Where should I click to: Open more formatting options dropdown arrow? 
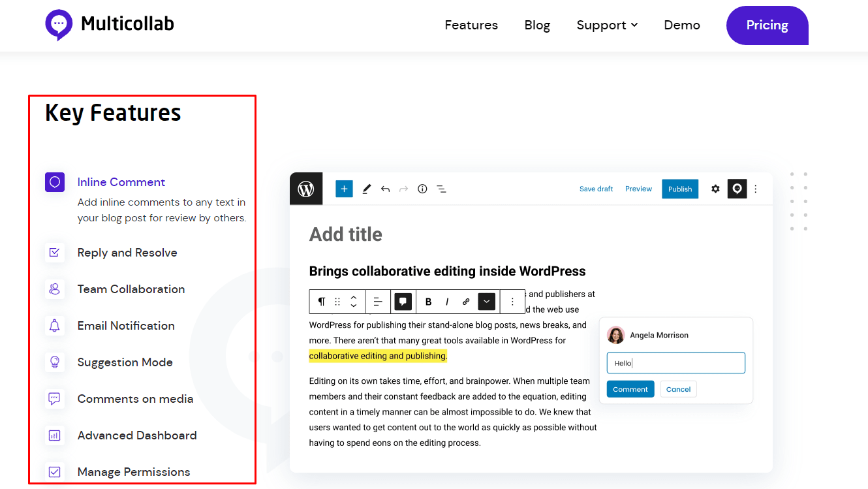[487, 302]
